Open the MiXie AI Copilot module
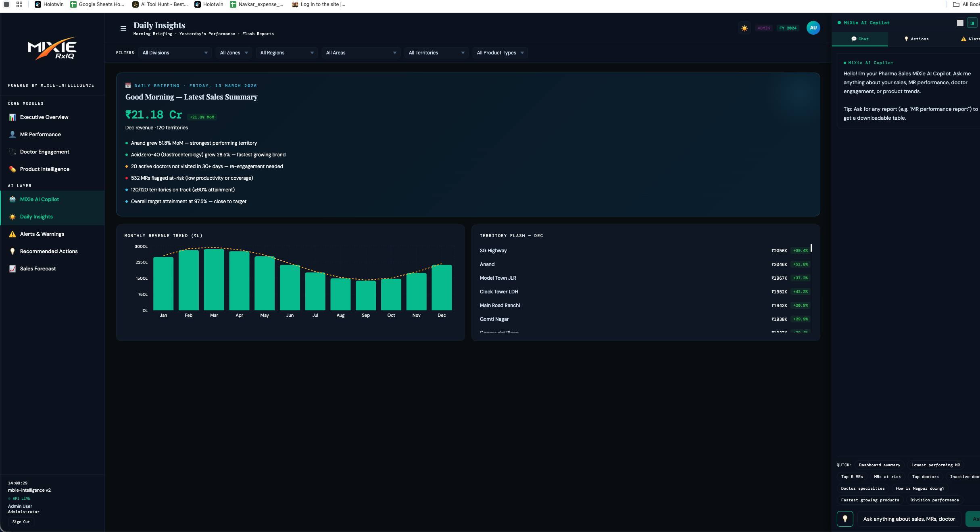This screenshot has height=532, width=980. [x=40, y=199]
